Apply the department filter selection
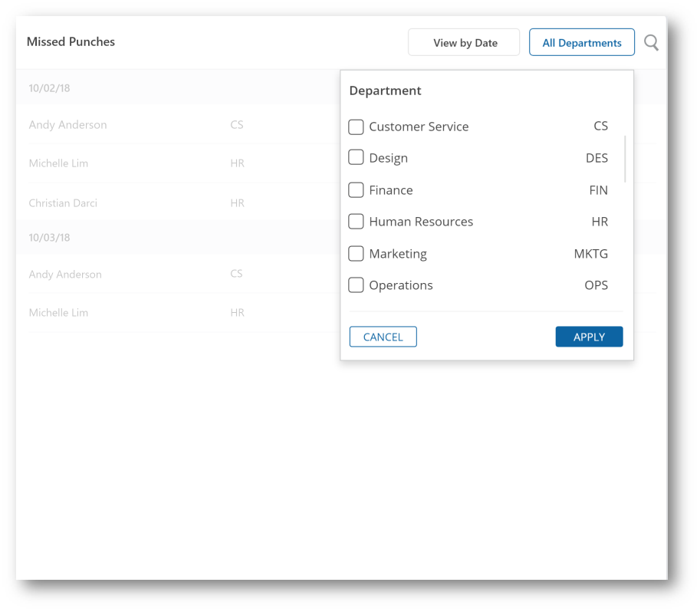The image size is (700, 612). [x=589, y=337]
